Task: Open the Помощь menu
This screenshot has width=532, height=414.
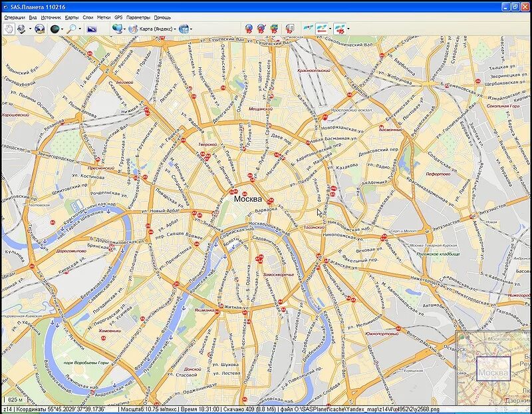Action: [x=162, y=17]
